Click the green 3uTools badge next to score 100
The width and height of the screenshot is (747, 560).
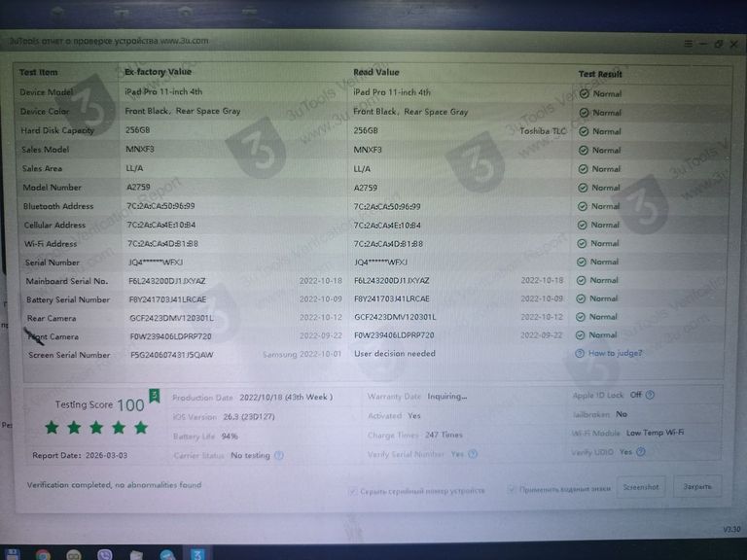[x=155, y=396]
